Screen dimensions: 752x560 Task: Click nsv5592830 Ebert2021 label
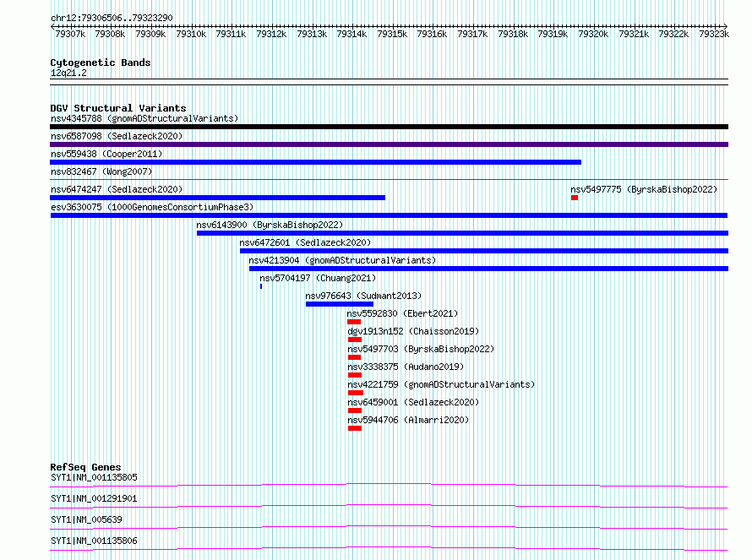(x=402, y=313)
